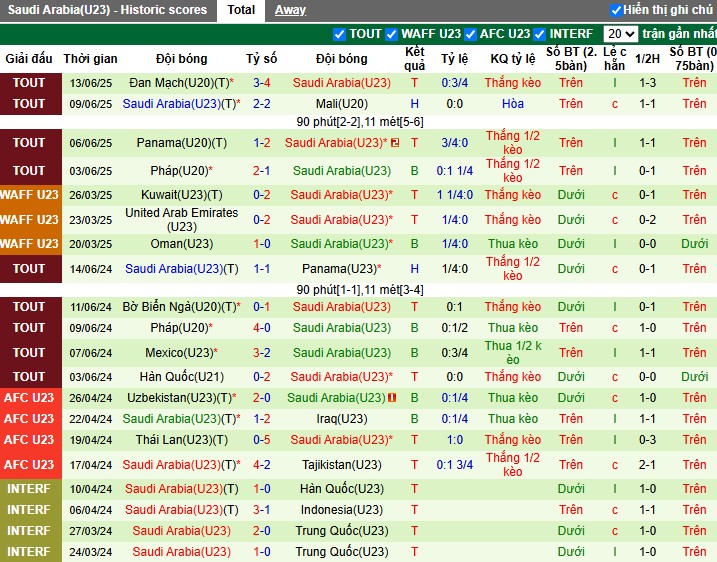Click WAFF U23 league cell on 26/03/25
This screenshot has width=717, height=562.
tap(31, 195)
